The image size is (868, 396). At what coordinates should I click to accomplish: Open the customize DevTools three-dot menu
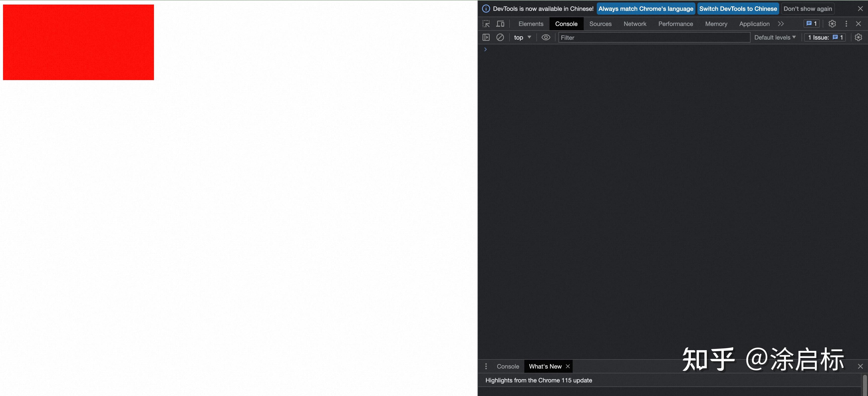pyautogui.click(x=846, y=24)
